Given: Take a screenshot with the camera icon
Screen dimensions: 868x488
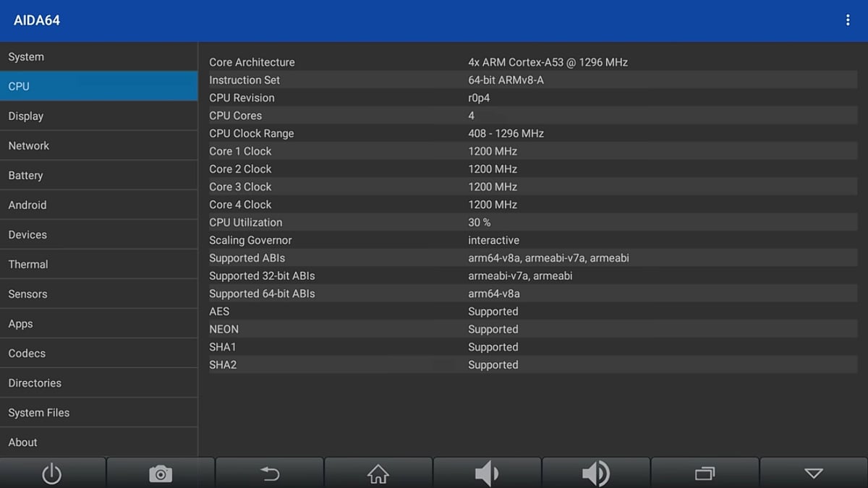Looking at the screenshot, I should (161, 474).
